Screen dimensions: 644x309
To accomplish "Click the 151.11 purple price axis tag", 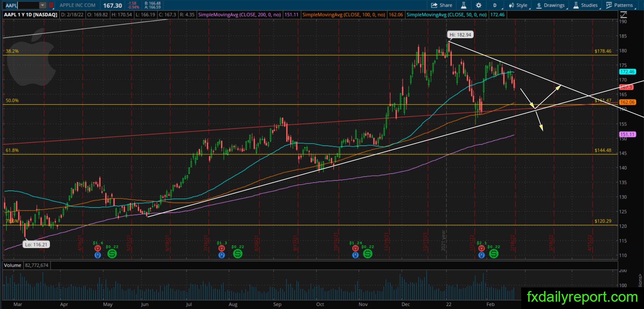I will 627,134.
